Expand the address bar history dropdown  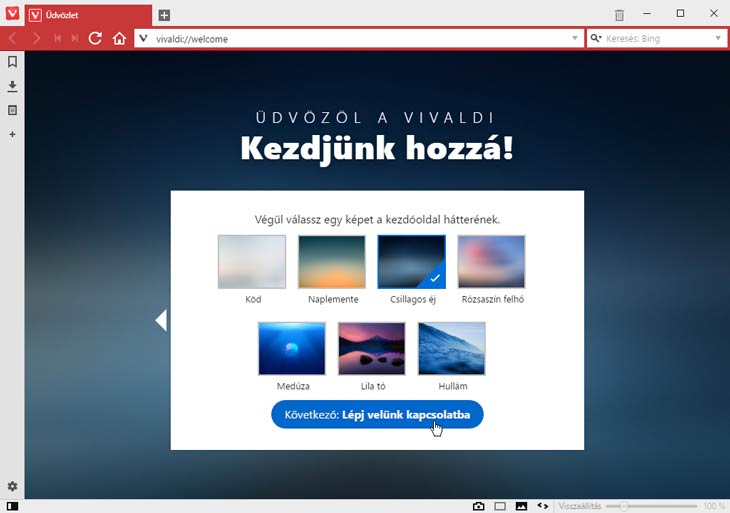(575, 38)
